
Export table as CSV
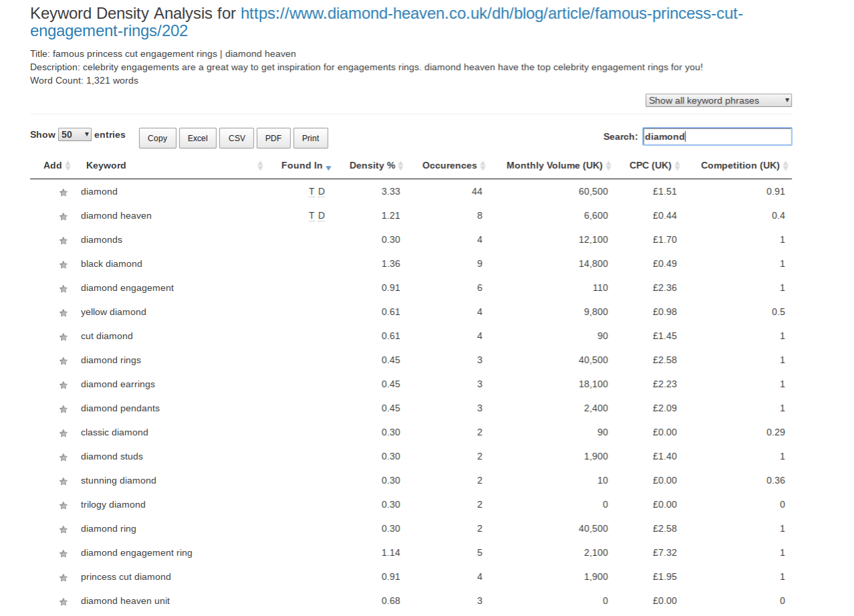237,138
